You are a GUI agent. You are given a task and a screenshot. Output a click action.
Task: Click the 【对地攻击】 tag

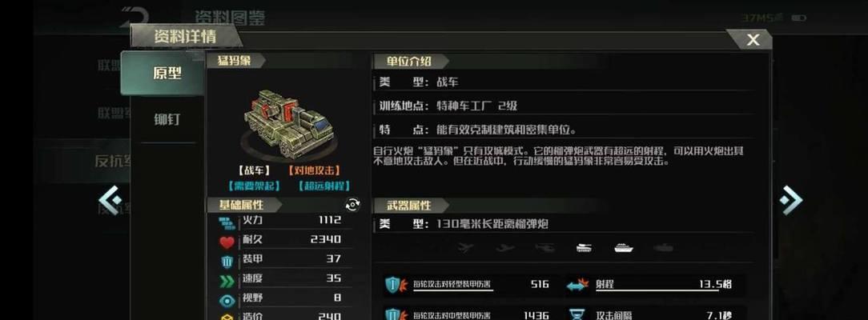[313, 170]
